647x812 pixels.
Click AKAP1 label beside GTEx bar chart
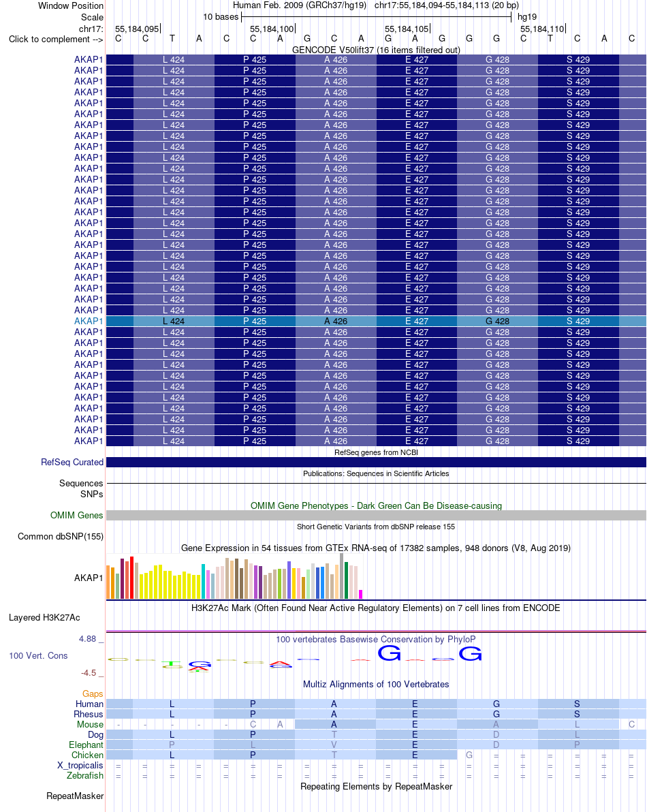pyautogui.click(x=89, y=578)
